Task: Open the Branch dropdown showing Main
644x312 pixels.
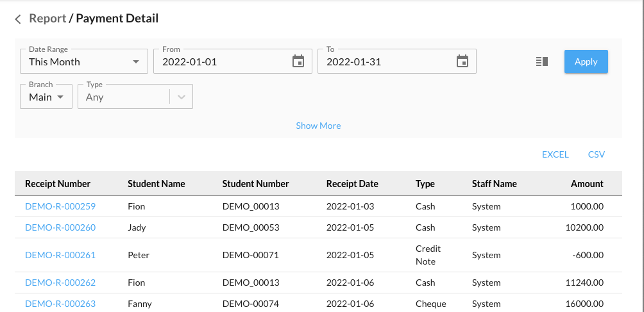Action: [x=46, y=97]
